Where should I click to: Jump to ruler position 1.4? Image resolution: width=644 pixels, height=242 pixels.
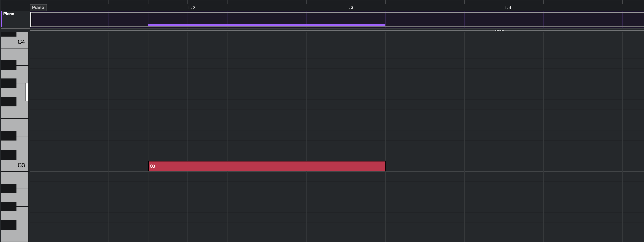tap(507, 8)
